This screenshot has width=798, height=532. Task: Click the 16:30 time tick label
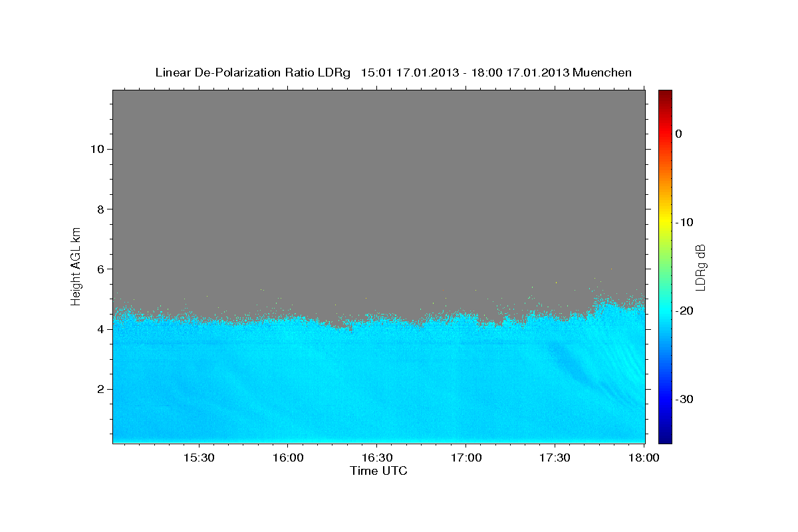(376, 458)
